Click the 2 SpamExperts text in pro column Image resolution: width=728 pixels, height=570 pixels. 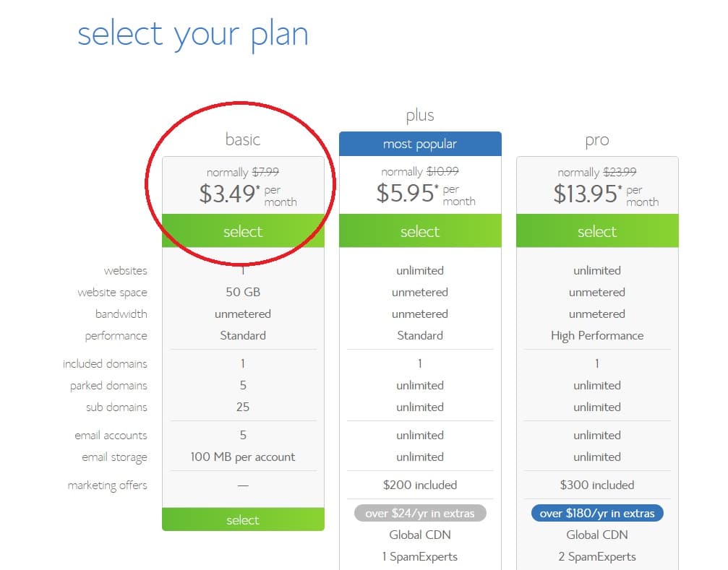pyautogui.click(x=597, y=557)
